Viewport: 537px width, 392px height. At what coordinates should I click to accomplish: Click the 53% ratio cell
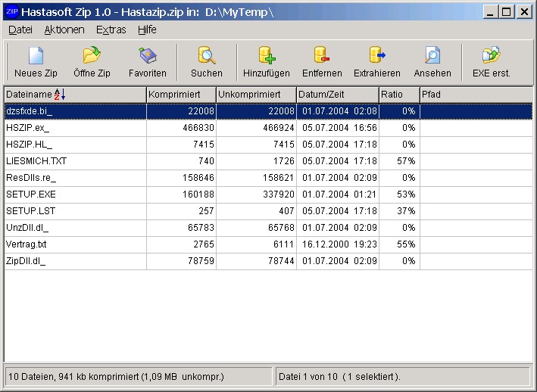point(406,194)
